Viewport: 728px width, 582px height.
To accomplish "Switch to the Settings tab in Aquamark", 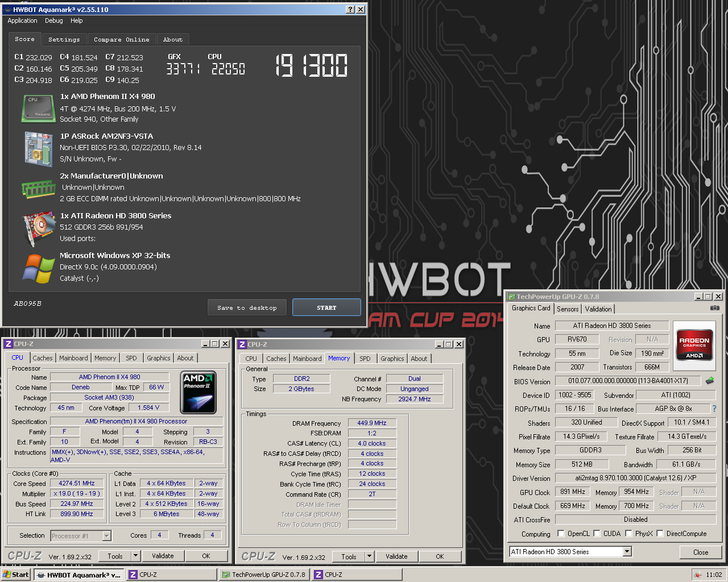I will click(x=64, y=40).
